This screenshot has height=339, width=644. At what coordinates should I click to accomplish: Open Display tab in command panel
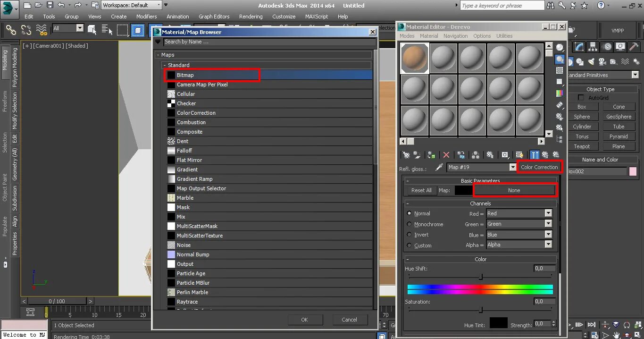(621, 47)
